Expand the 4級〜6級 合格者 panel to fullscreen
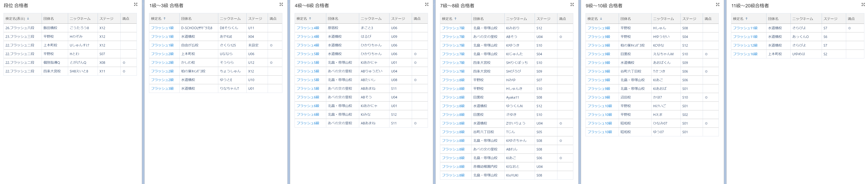 [x=427, y=4]
